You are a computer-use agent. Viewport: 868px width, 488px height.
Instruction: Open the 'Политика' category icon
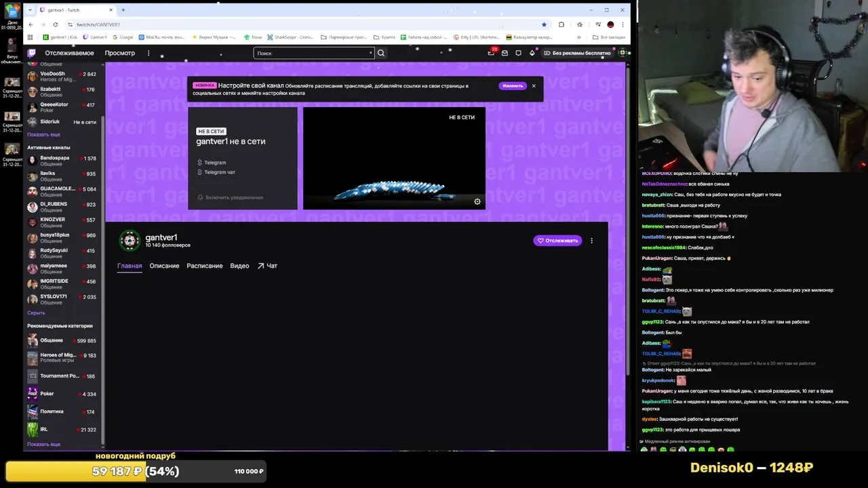pos(32,411)
